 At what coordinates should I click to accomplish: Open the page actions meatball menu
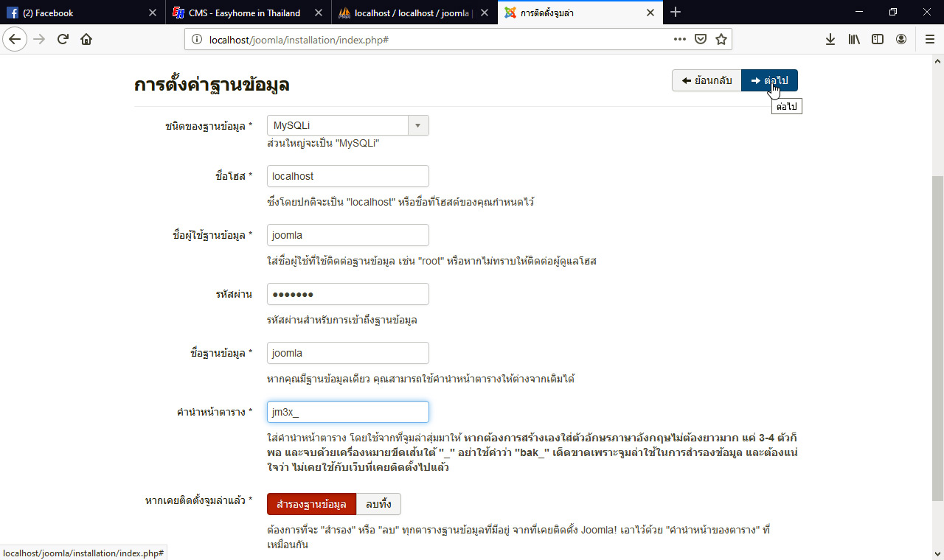(678, 39)
